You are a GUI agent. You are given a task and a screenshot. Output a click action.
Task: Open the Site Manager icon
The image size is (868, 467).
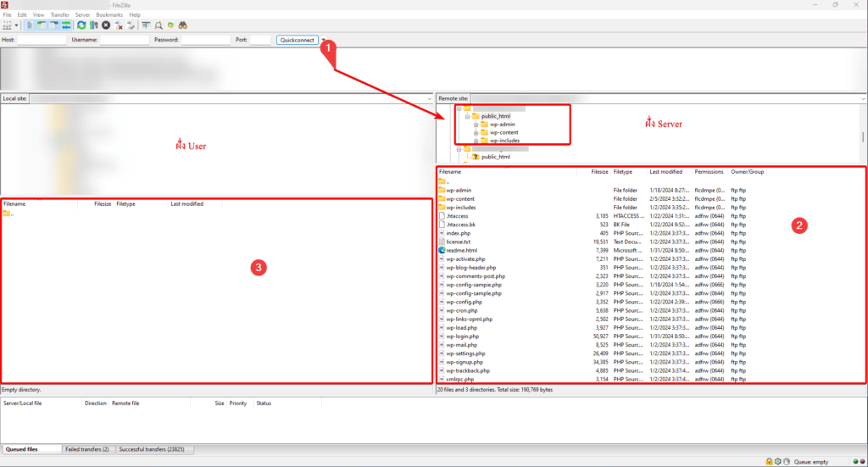[x=8, y=25]
